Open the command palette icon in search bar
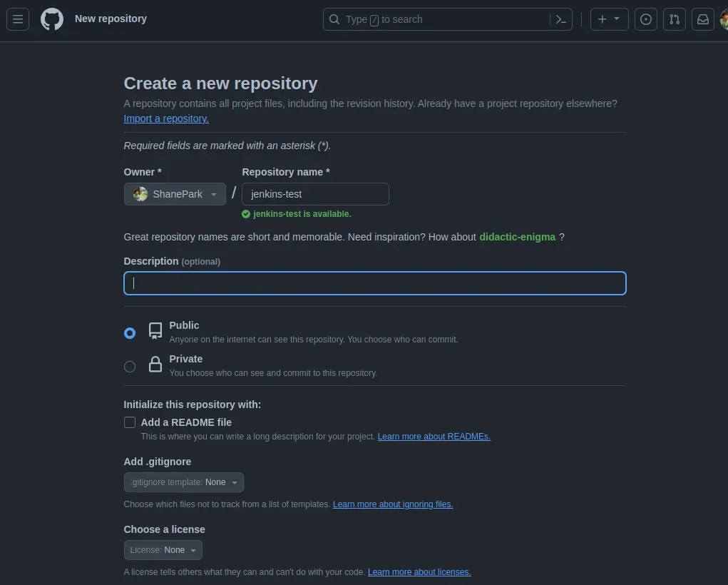This screenshot has height=585, width=728. (561, 19)
